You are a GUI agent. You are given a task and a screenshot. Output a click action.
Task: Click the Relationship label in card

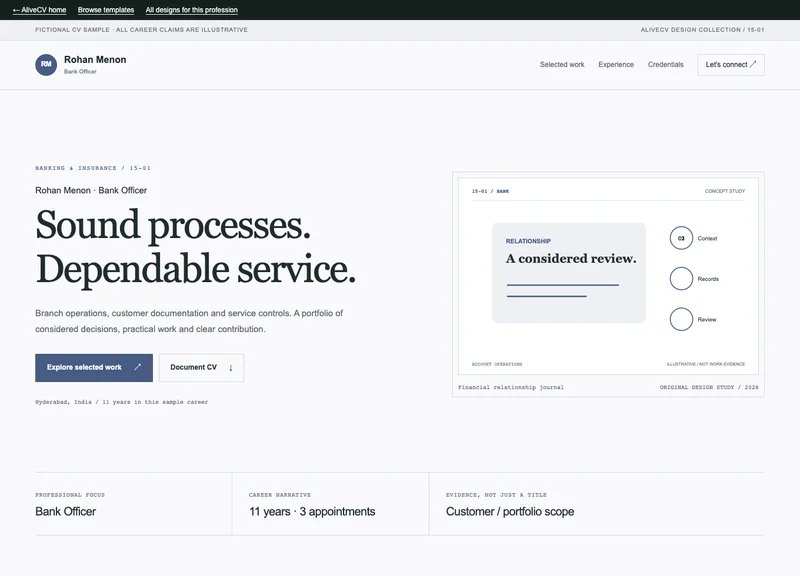pos(528,241)
